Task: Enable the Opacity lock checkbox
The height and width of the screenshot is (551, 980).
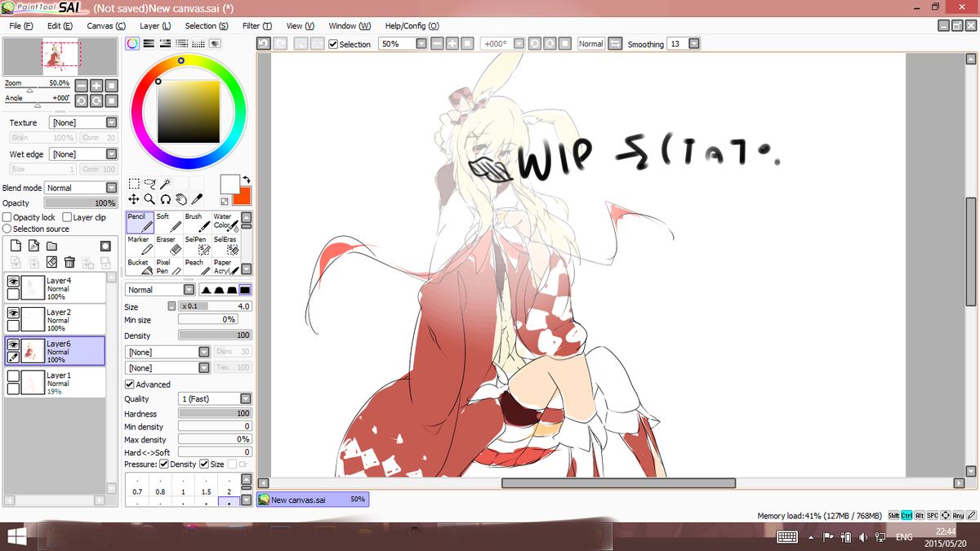Action: pyautogui.click(x=7, y=218)
